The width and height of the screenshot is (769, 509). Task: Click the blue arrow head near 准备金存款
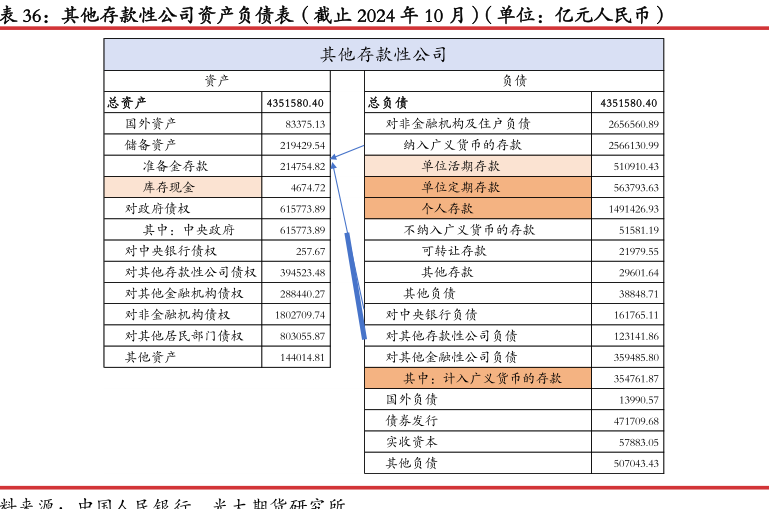point(335,156)
